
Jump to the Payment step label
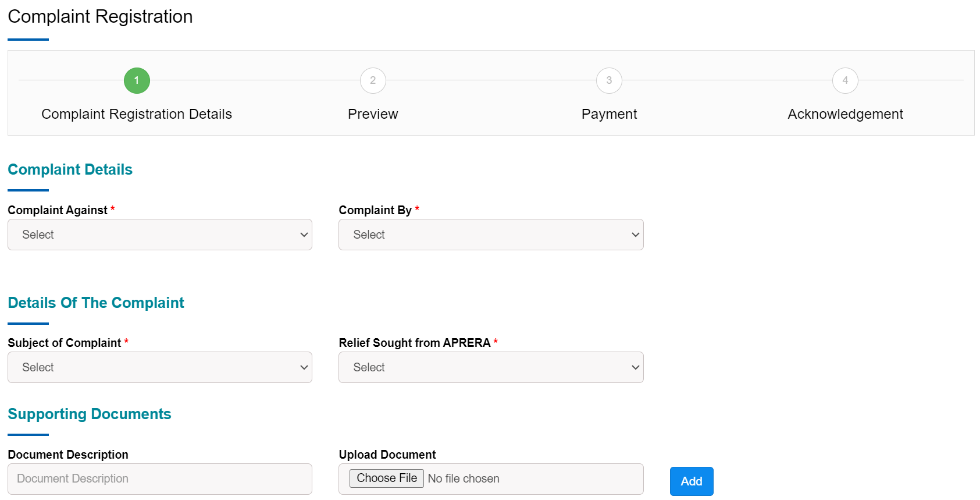(609, 114)
